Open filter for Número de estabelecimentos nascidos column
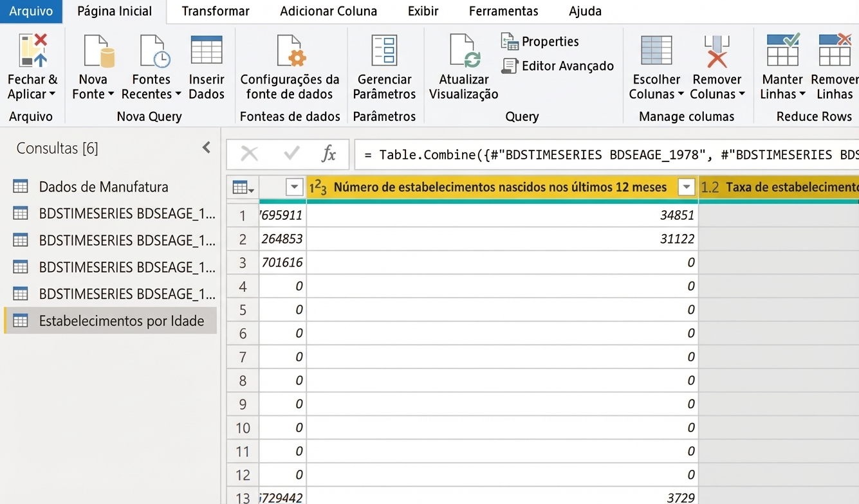The height and width of the screenshot is (504, 859). [x=687, y=188]
